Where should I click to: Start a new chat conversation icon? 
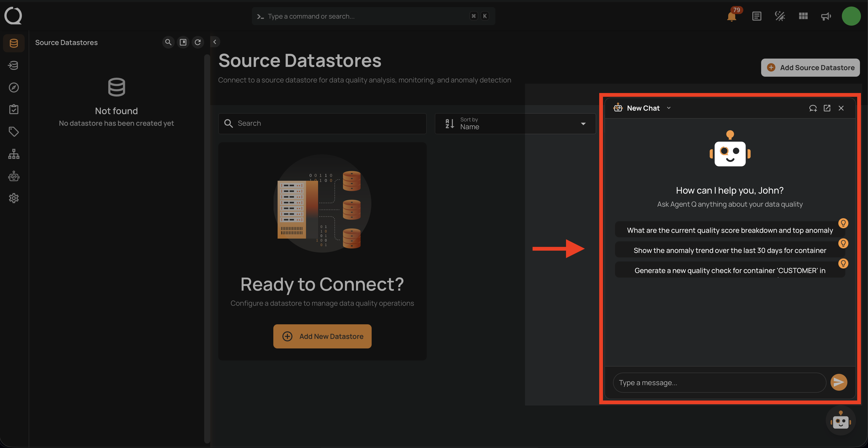(x=813, y=108)
